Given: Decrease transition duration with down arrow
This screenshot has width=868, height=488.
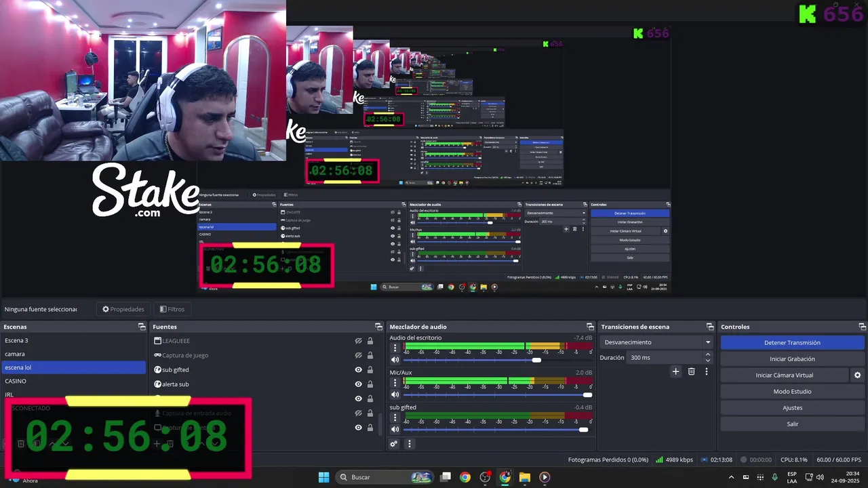Looking at the screenshot, I should 708,361.
